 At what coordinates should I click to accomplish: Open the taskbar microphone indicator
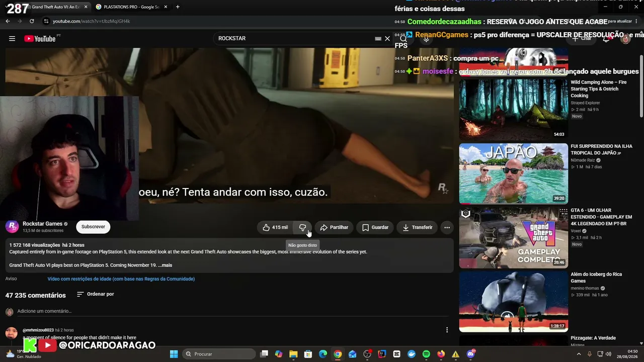tap(590, 354)
